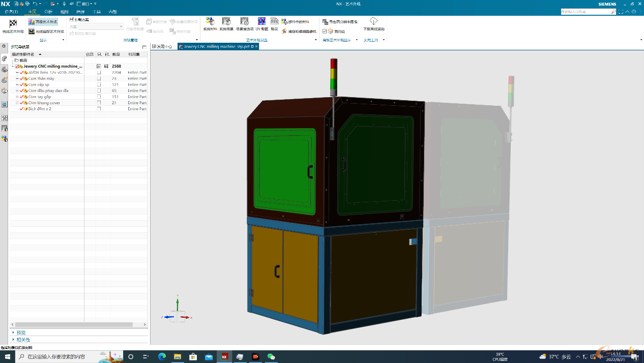Click the command finder search field
This screenshot has width=644, height=363.
[x=589, y=11]
